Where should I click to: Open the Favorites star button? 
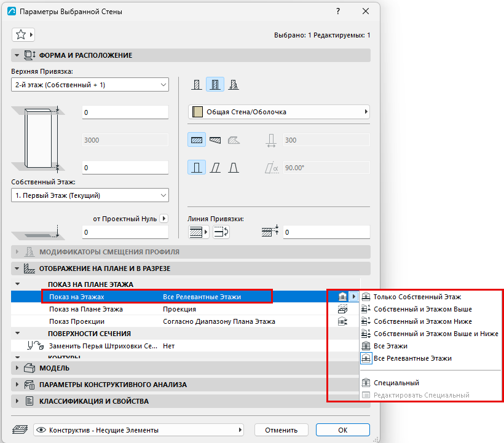click(x=23, y=34)
